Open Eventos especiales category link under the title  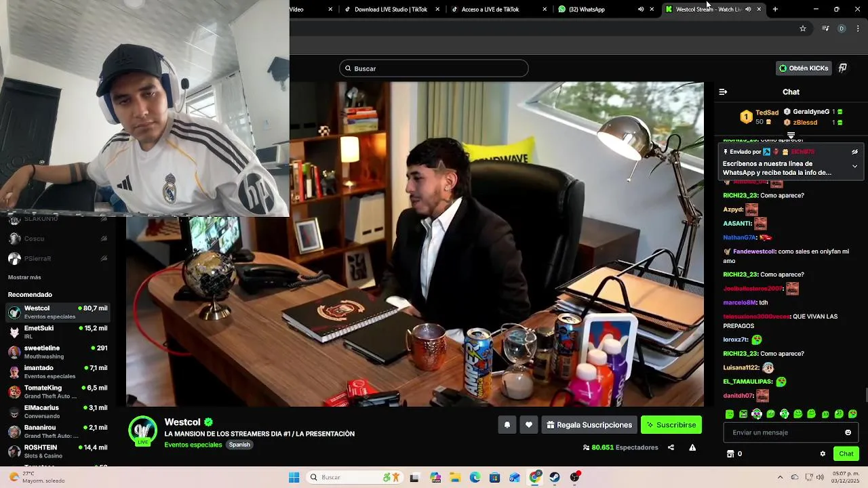click(193, 445)
